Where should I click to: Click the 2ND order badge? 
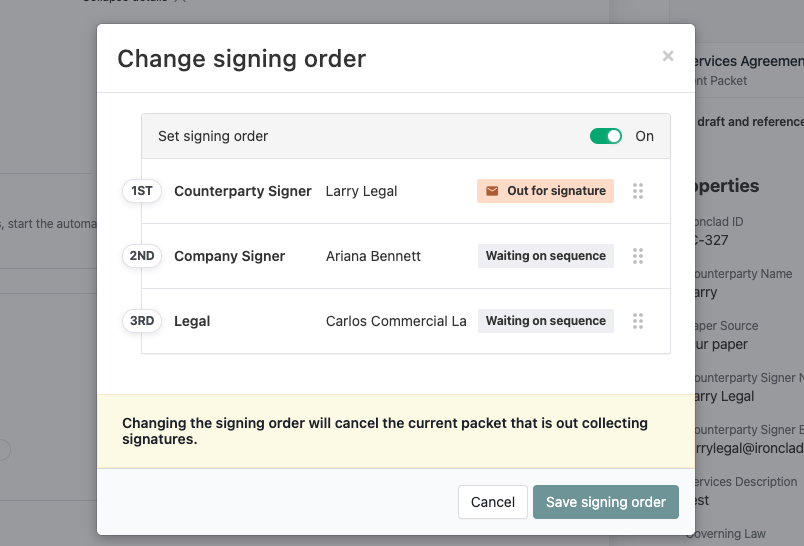(x=142, y=256)
